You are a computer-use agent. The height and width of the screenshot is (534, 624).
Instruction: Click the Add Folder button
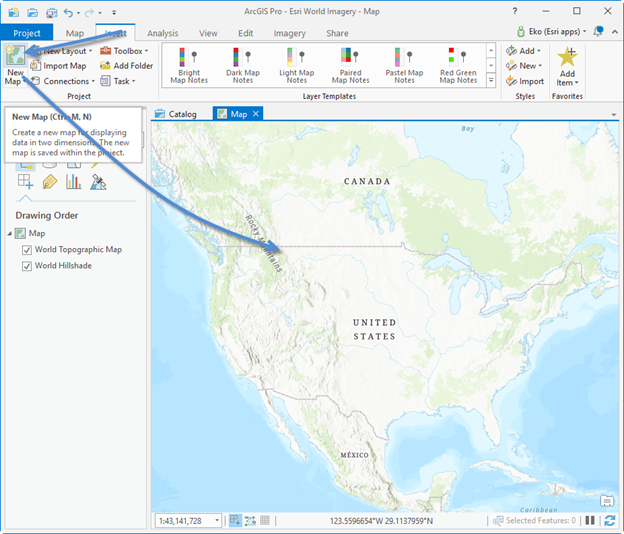pos(127,66)
